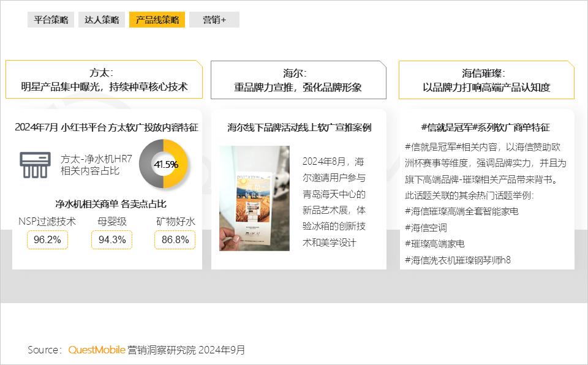Click hashtag #海信璀璨高端全套智能家电

pyautogui.click(x=462, y=211)
